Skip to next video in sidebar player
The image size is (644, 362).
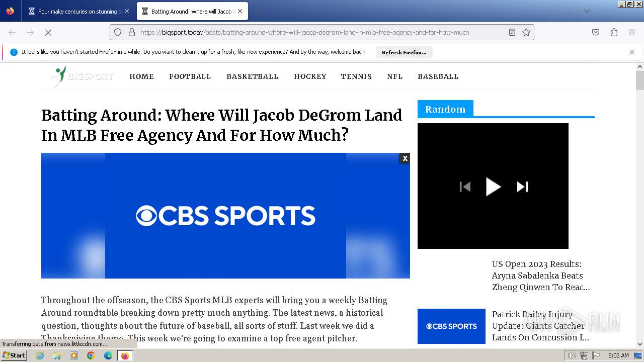pos(522,187)
